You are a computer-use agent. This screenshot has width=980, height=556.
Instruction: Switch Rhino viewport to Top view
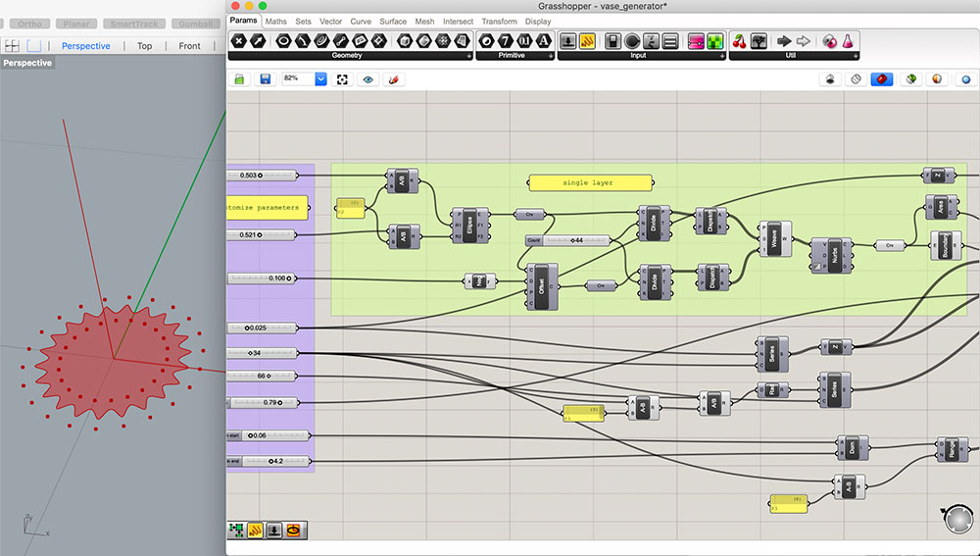(x=144, y=46)
